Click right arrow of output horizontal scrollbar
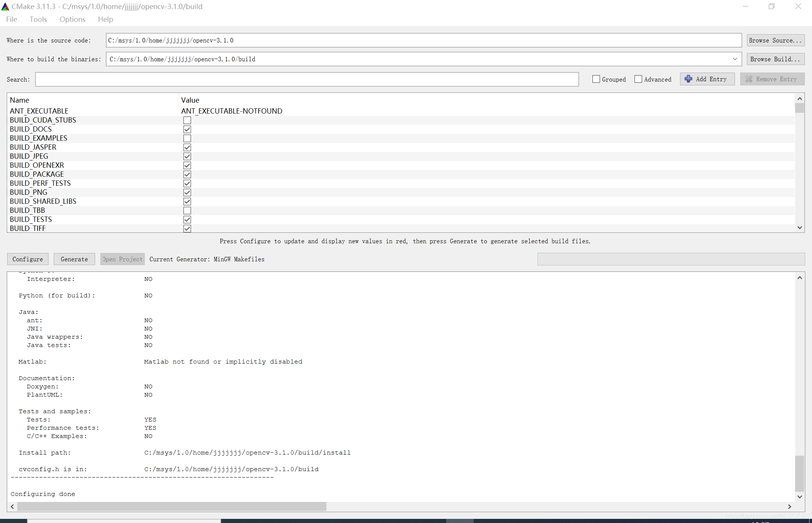 (x=789, y=506)
